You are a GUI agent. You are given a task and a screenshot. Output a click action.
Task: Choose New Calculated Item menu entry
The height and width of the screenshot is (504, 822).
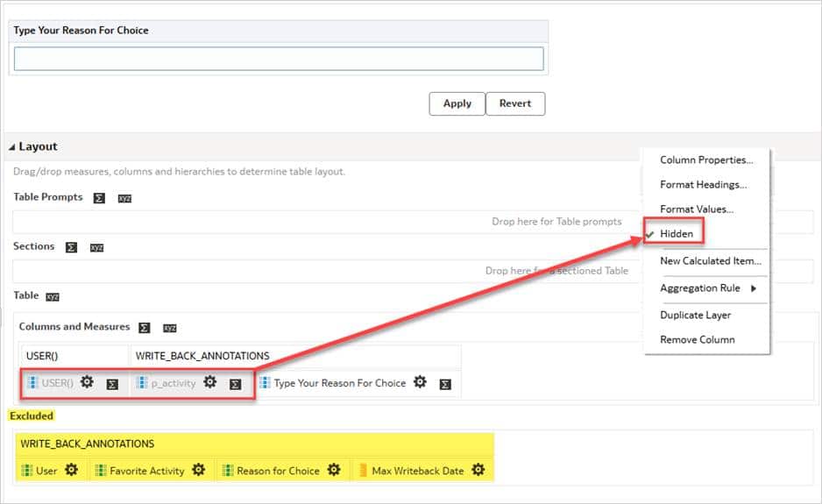click(711, 261)
